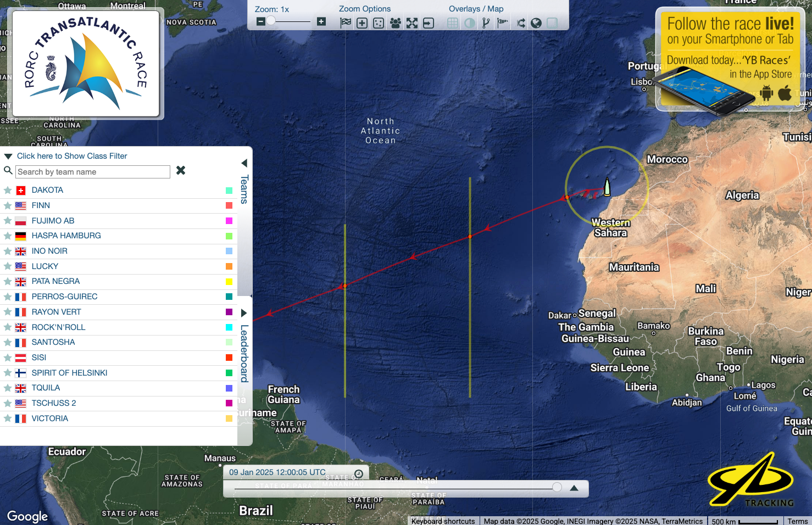Click inside the team name search field
The height and width of the screenshot is (525, 812).
[x=93, y=172]
